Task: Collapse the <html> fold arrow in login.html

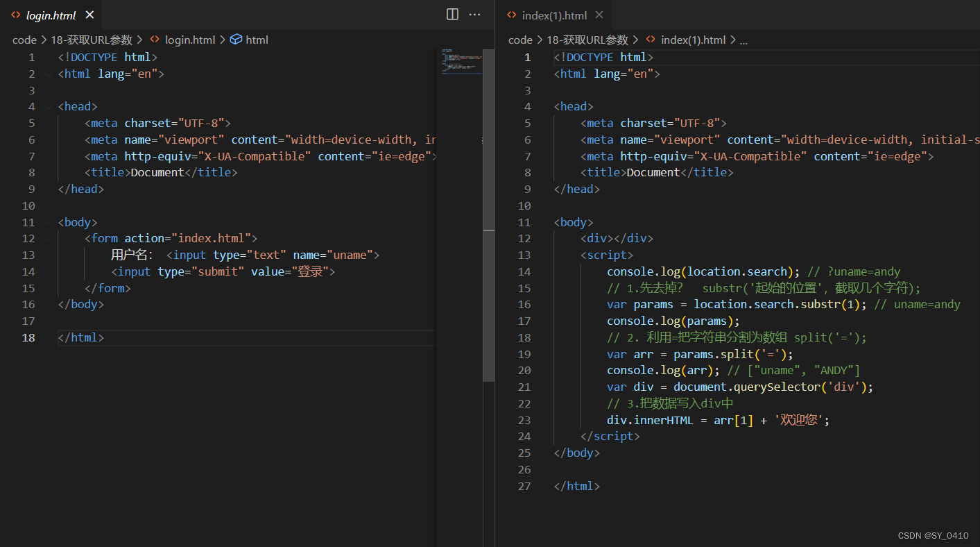Action: [x=48, y=74]
